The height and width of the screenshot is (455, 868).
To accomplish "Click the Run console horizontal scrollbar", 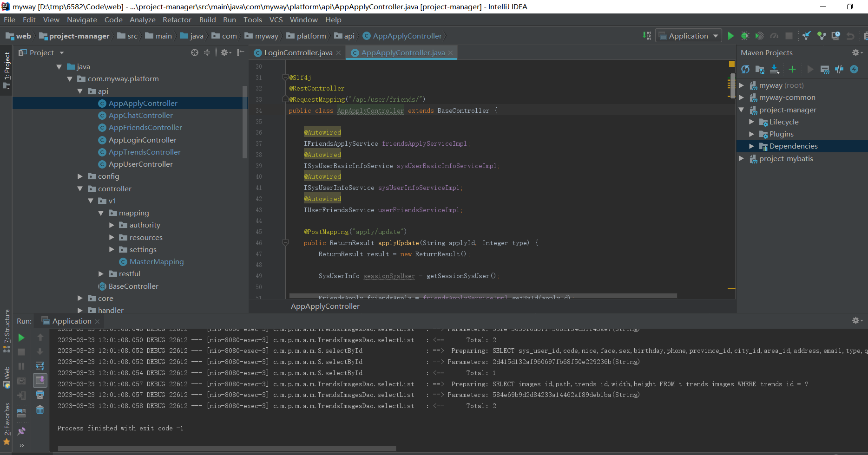I will [227, 448].
